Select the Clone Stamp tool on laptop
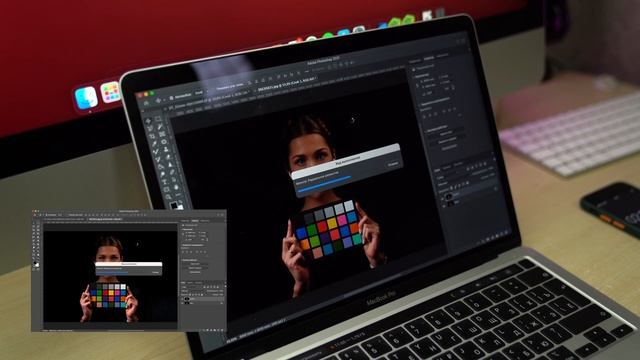This screenshot has width=640, height=360. (166, 149)
